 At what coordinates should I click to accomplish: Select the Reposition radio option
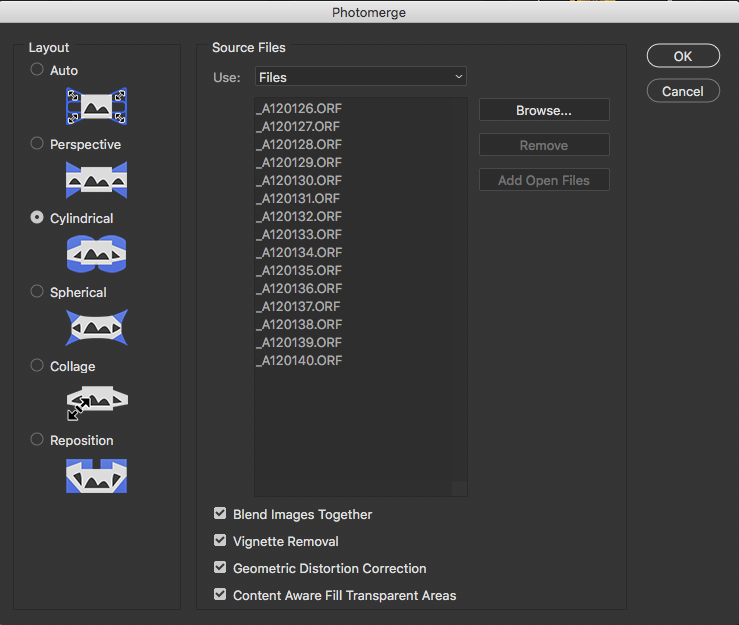(x=37, y=440)
